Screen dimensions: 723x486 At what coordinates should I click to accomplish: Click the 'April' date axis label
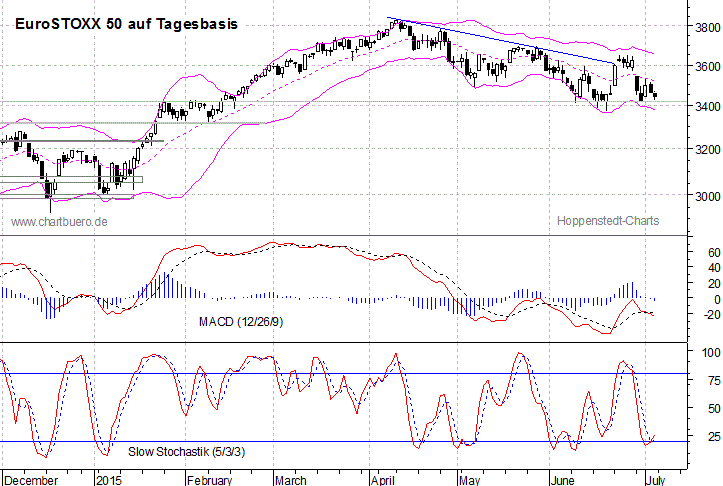click(x=383, y=480)
